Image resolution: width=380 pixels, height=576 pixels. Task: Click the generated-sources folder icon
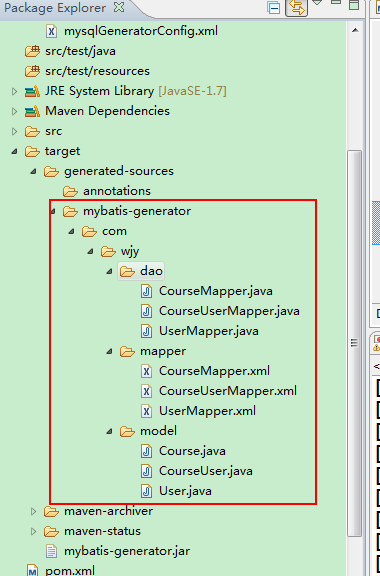click(51, 171)
